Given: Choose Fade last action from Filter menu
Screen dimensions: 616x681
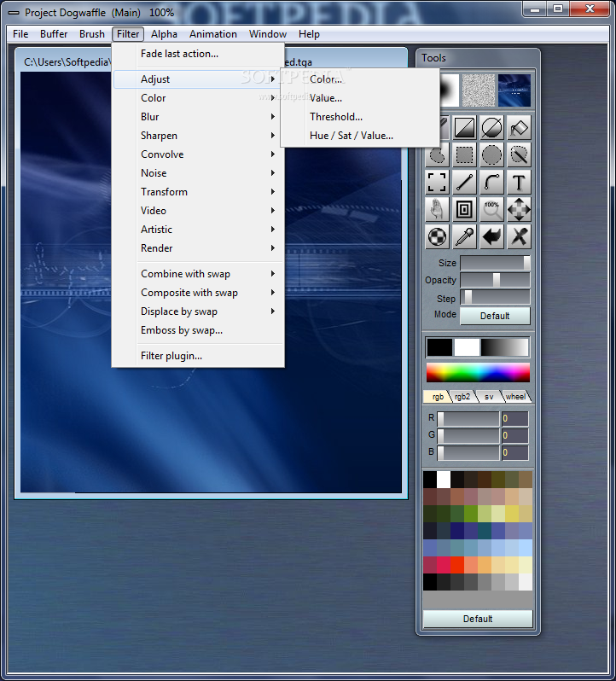Looking at the screenshot, I should [198, 54].
